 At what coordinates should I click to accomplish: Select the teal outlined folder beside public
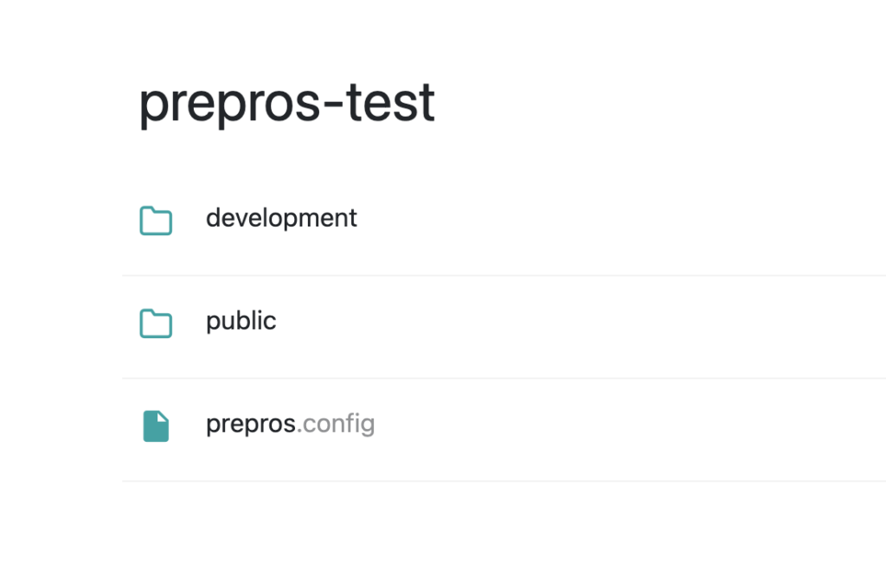tap(156, 323)
